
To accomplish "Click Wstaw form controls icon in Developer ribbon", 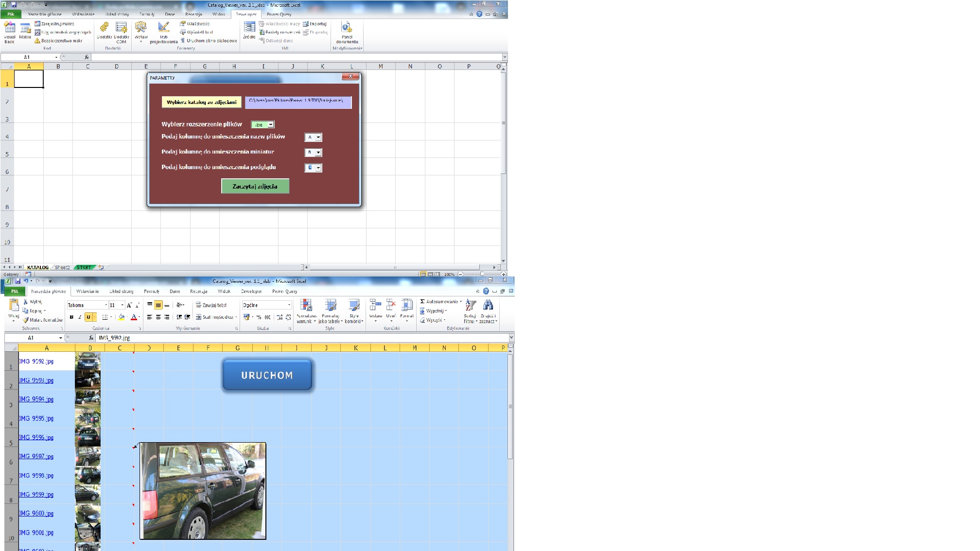I will 141,32.
